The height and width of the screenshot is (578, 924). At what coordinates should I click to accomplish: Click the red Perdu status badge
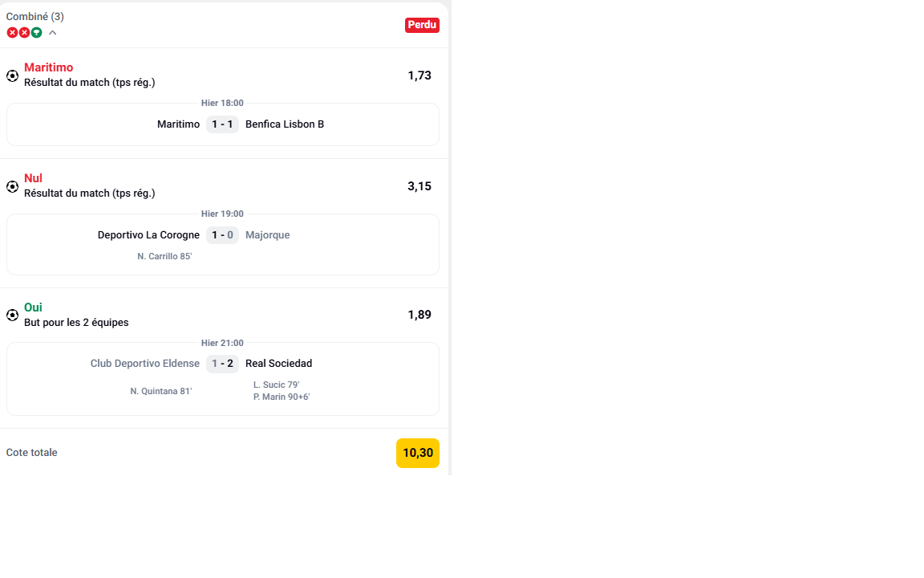click(422, 25)
